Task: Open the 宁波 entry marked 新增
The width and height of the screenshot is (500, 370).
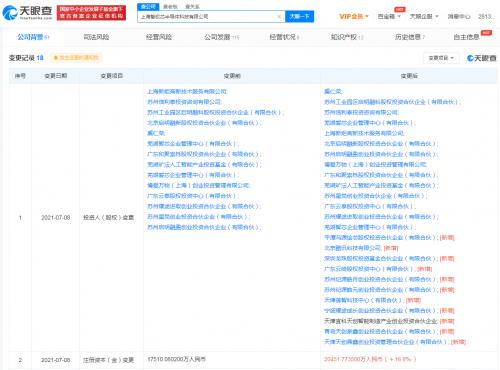Action: (380, 311)
